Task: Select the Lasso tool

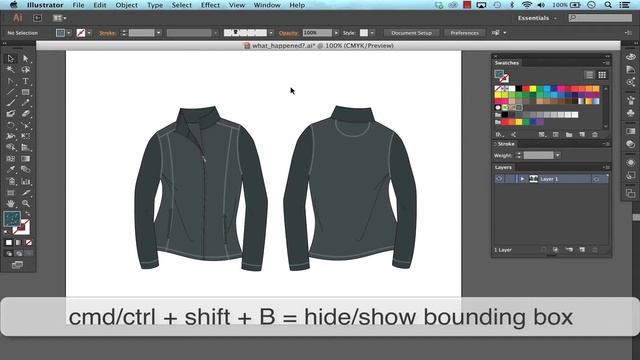Action: tap(25, 70)
